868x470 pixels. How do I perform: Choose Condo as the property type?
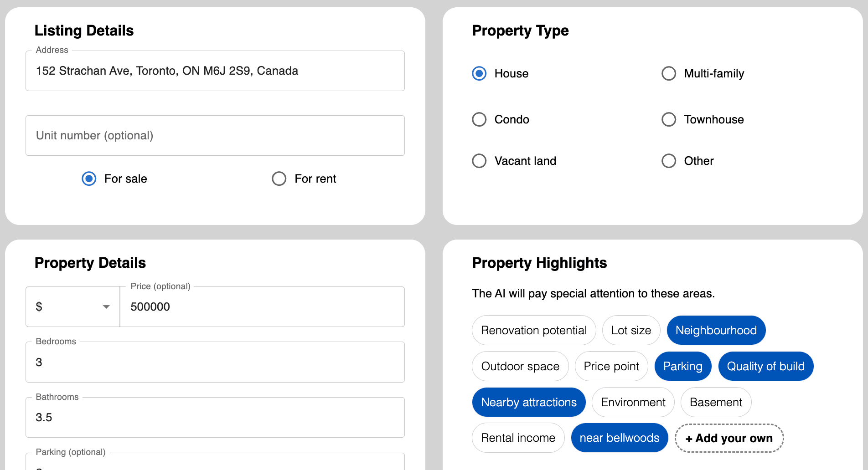click(x=479, y=119)
